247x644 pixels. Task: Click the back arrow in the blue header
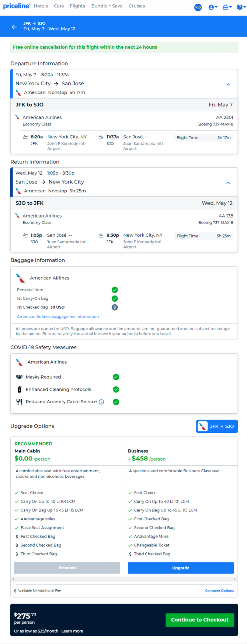(x=14, y=27)
